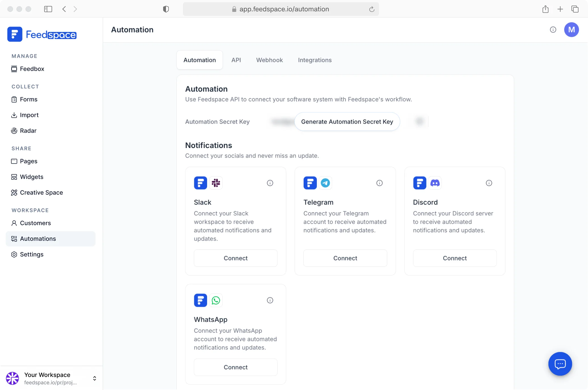The image size is (588, 390).
Task: Click the Discord card info icon
Action: pyautogui.click(x=489, y=183)
